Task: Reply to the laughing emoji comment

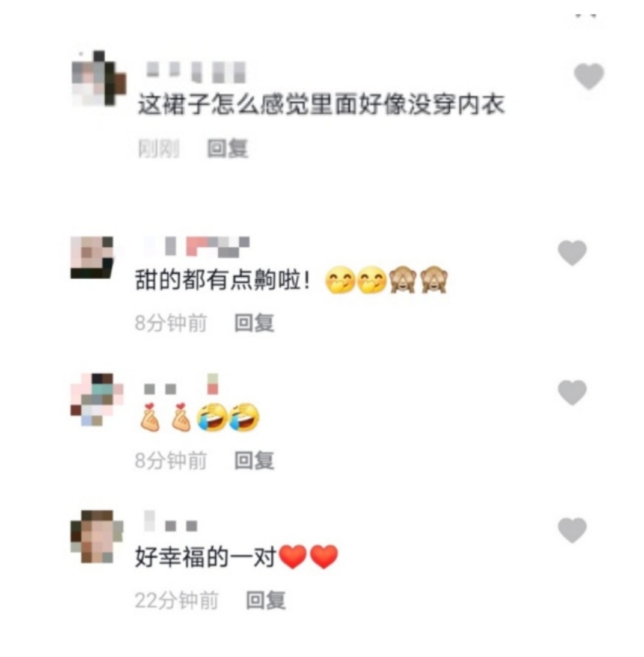Action: tap(254, 460)
